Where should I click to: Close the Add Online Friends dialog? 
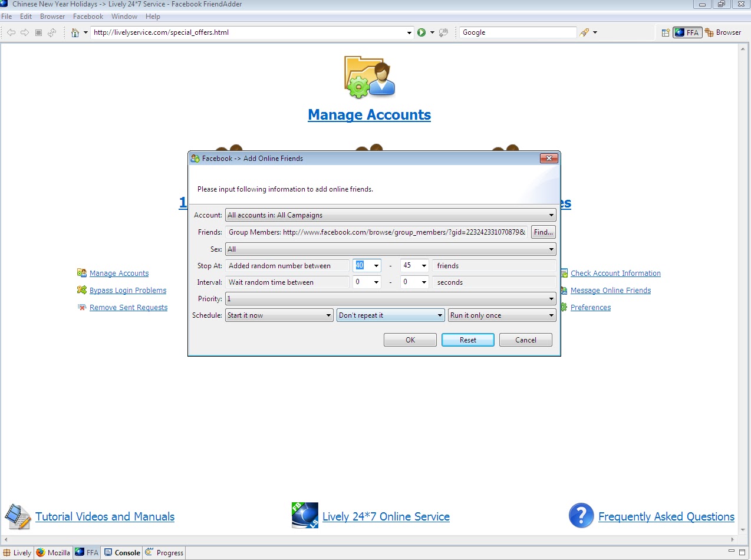click(549, 159)
